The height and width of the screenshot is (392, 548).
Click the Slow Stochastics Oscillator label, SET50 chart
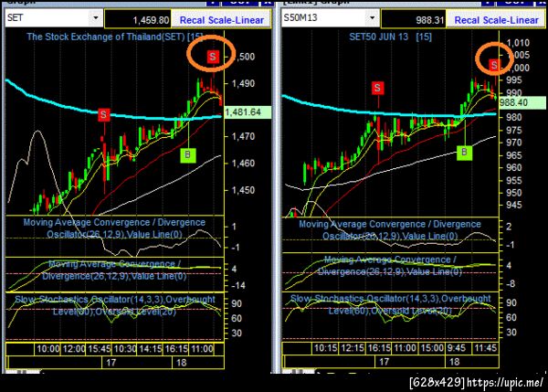(390, 304)
